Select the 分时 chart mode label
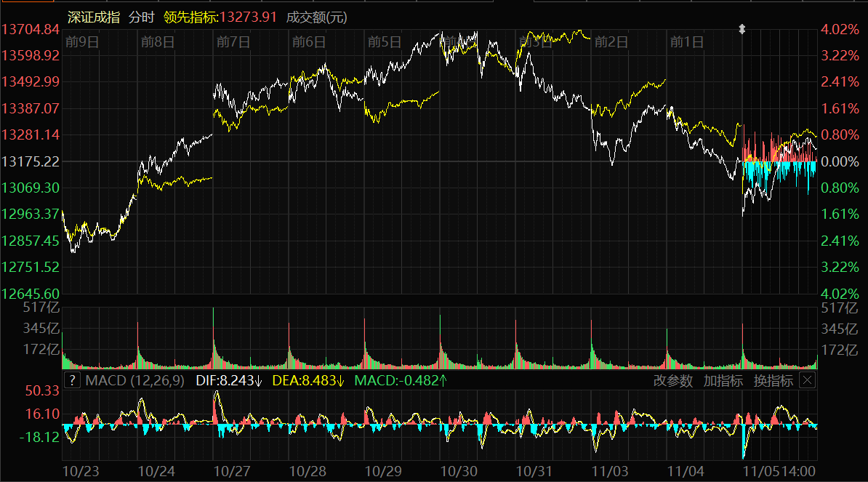The width and height of the screenshot is (868, 482). (141, 17)
